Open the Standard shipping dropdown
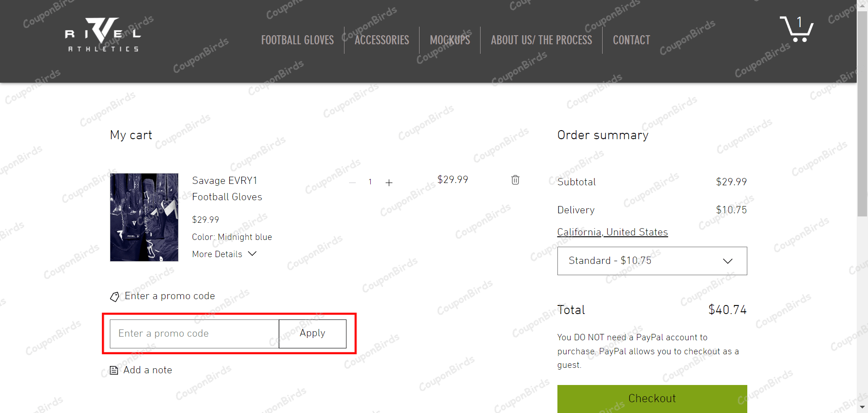868x413 pixels. point(651,261)
